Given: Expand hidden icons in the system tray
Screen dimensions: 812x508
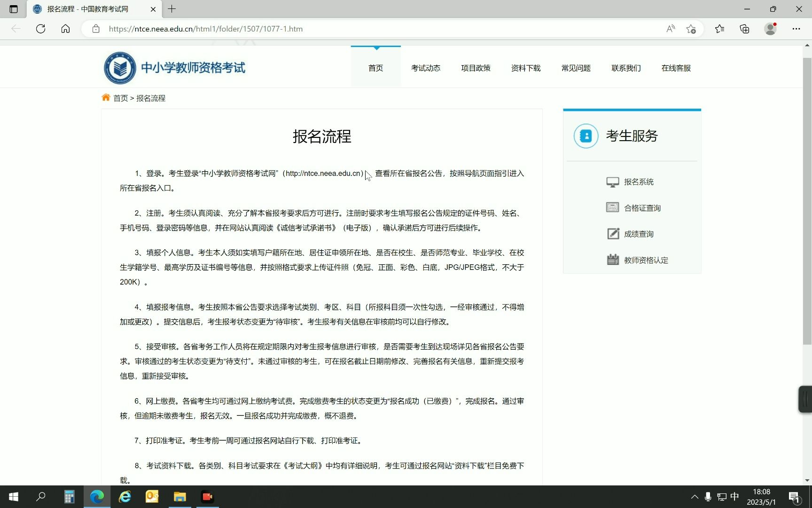Looking at the screenshot, I should (694, 497).
